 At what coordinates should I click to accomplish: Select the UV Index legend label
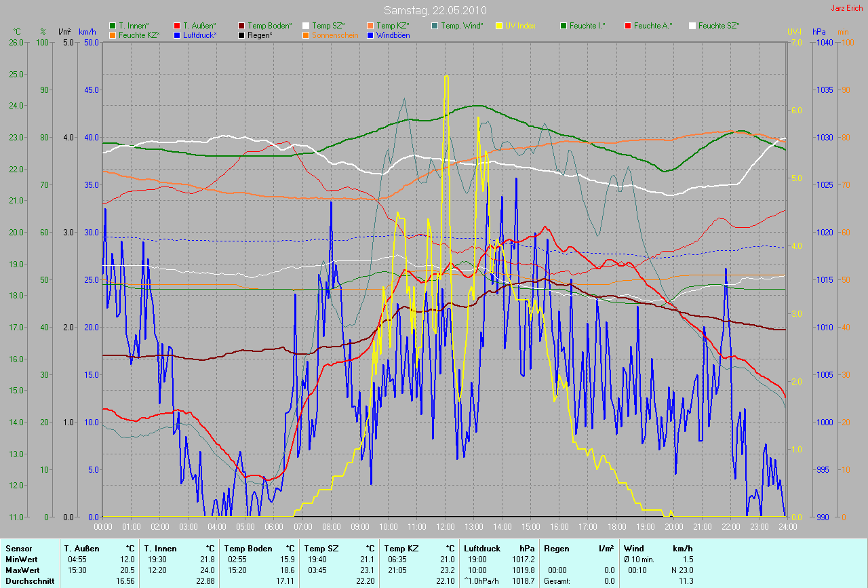tap(520, 26)
